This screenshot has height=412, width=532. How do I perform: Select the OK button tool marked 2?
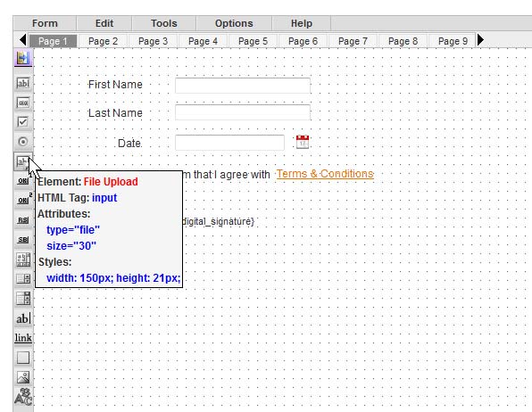pyautogui.click(x=24, y=200)
